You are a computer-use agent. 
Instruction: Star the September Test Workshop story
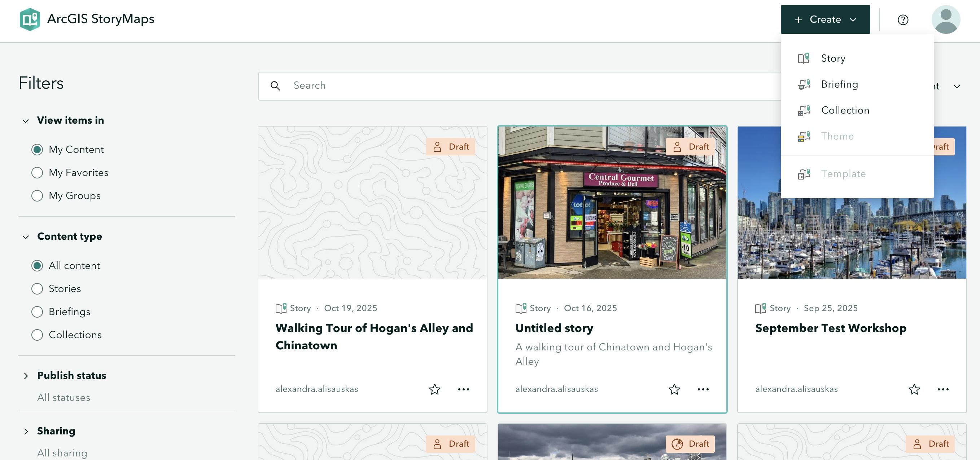pyautogui.click(x=914, y=389)
